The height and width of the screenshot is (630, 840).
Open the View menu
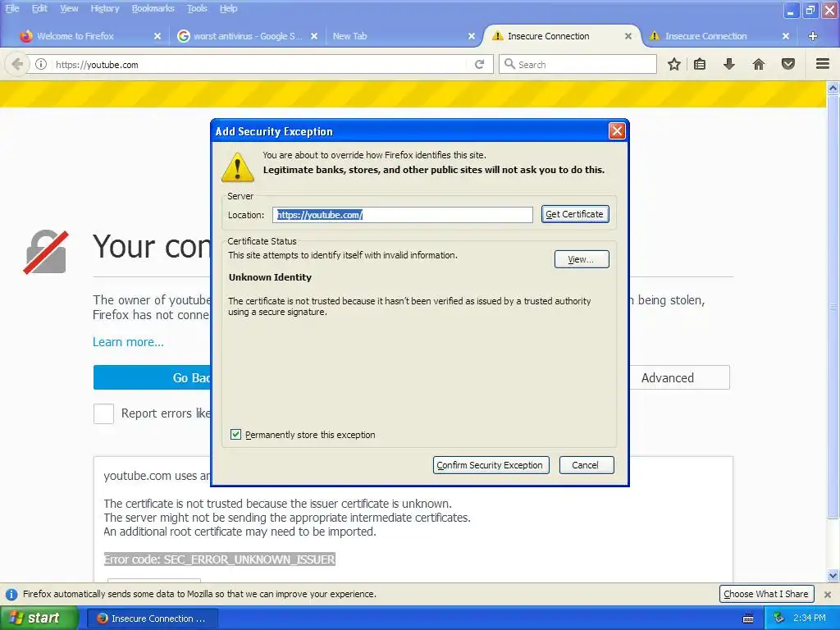tap(69, 8)
